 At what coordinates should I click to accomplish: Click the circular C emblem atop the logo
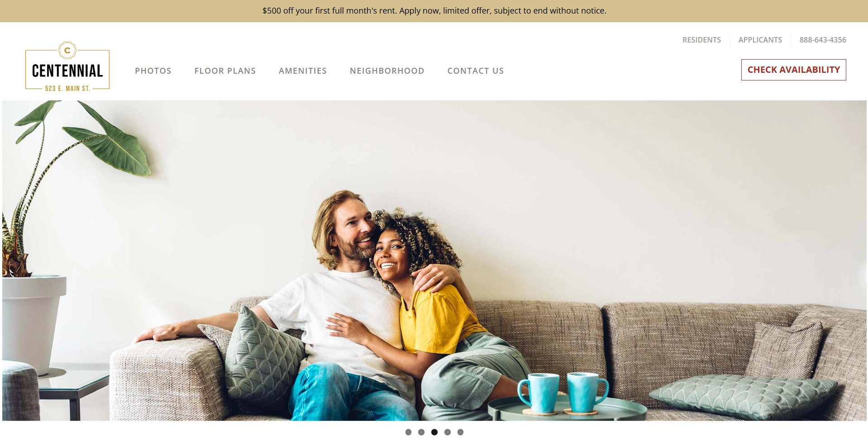[67, 50]
